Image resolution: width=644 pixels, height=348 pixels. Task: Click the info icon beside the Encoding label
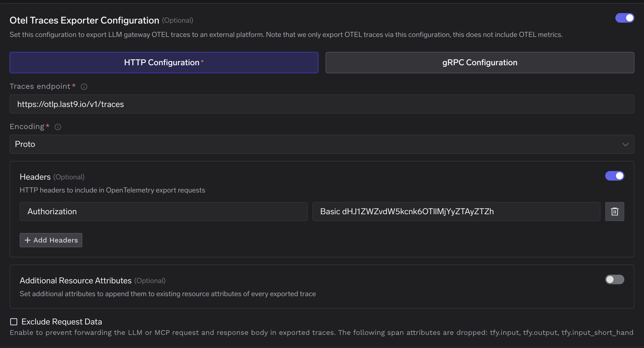58,127
